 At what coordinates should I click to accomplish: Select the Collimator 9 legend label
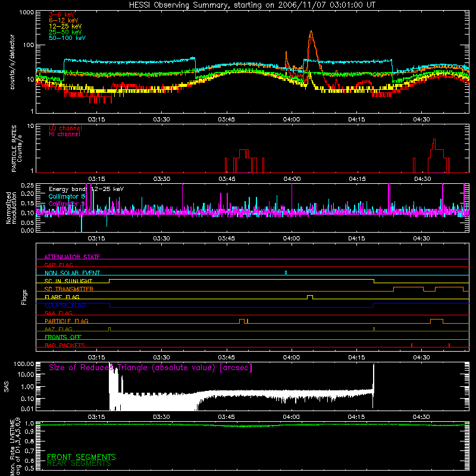click(x=67, y=203)
